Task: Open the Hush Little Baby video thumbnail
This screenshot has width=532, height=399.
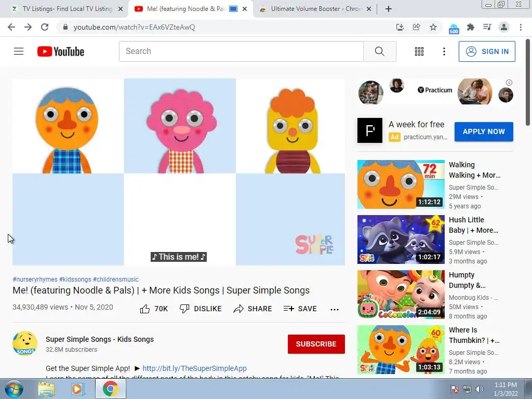Action: 401,240
